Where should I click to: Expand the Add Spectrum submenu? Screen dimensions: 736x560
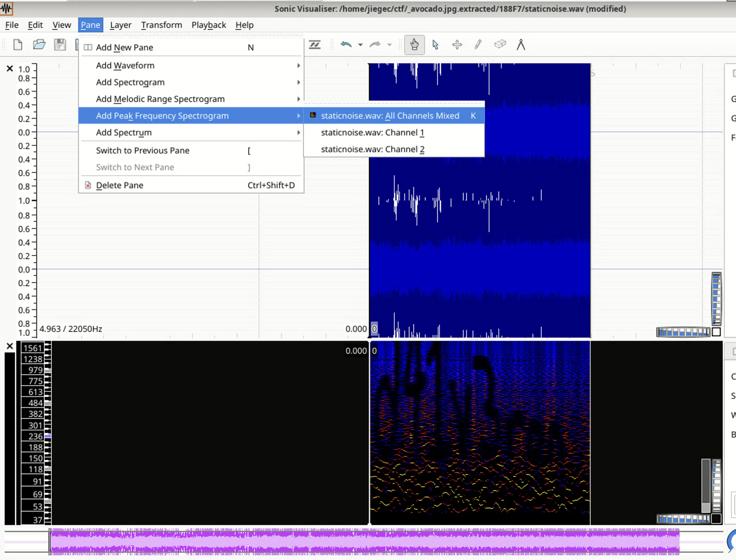pyautogui.click(x=191, y=132)
